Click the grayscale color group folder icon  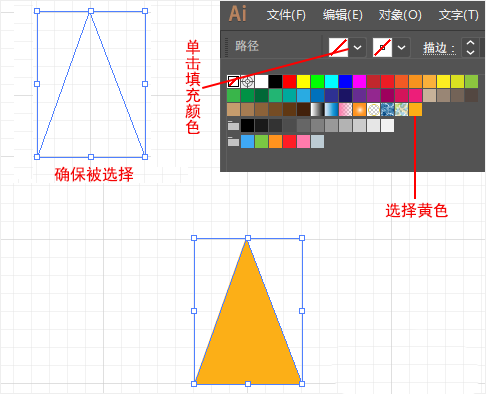233,126
